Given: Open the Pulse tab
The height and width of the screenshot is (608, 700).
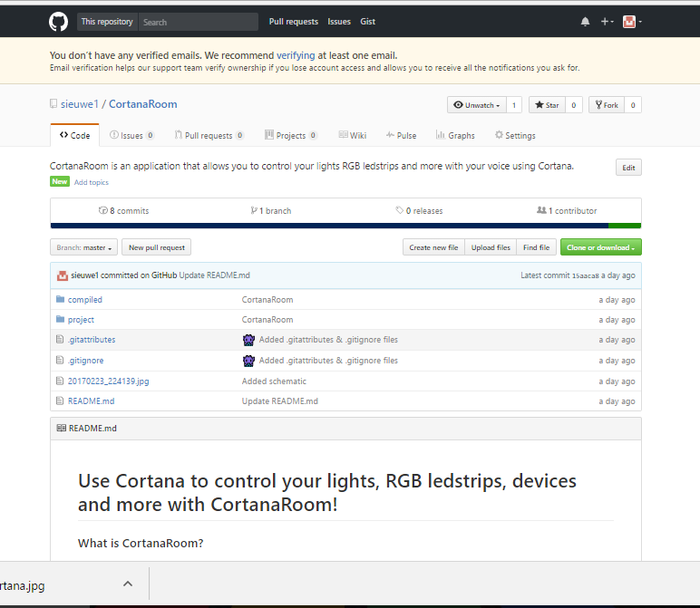Looking at the screenshot, I should coord(401,135).
